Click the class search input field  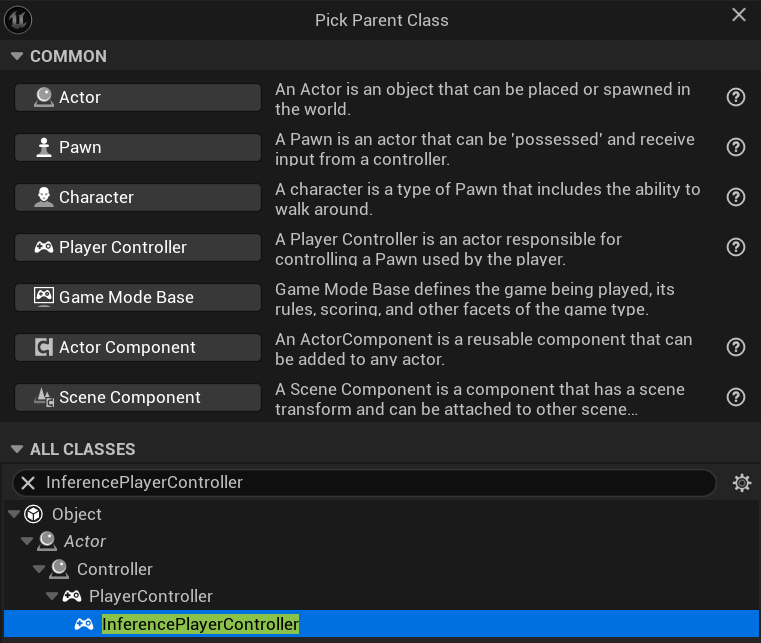tap(370, 483)
